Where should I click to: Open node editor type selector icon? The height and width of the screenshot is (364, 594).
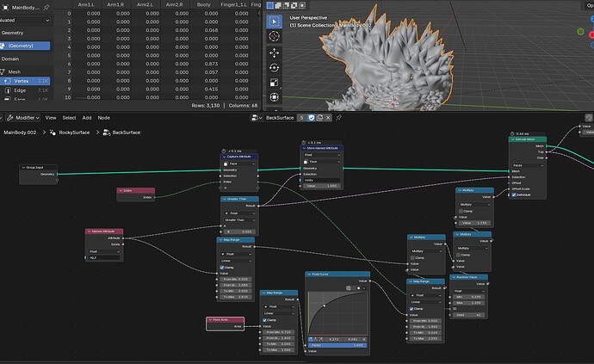click(3, 118)
